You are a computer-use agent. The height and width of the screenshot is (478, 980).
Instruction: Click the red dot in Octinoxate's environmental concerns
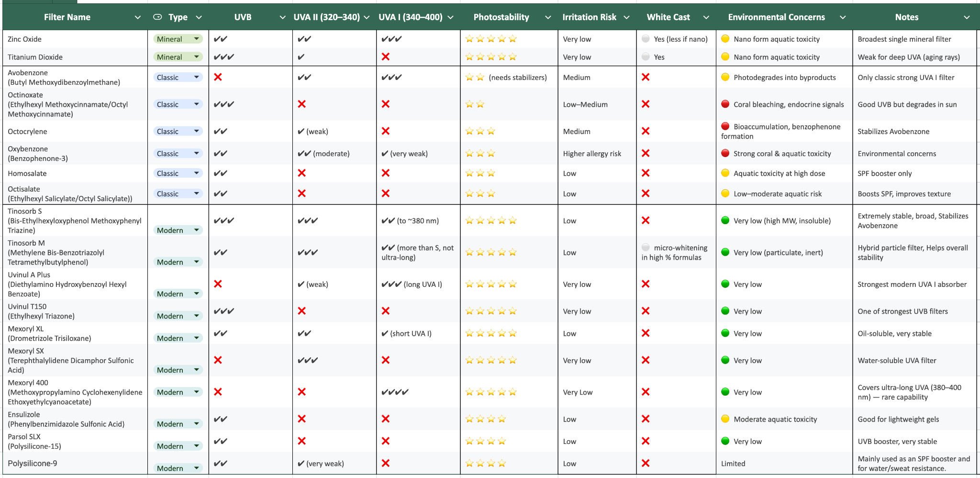[x=725, y=104]
